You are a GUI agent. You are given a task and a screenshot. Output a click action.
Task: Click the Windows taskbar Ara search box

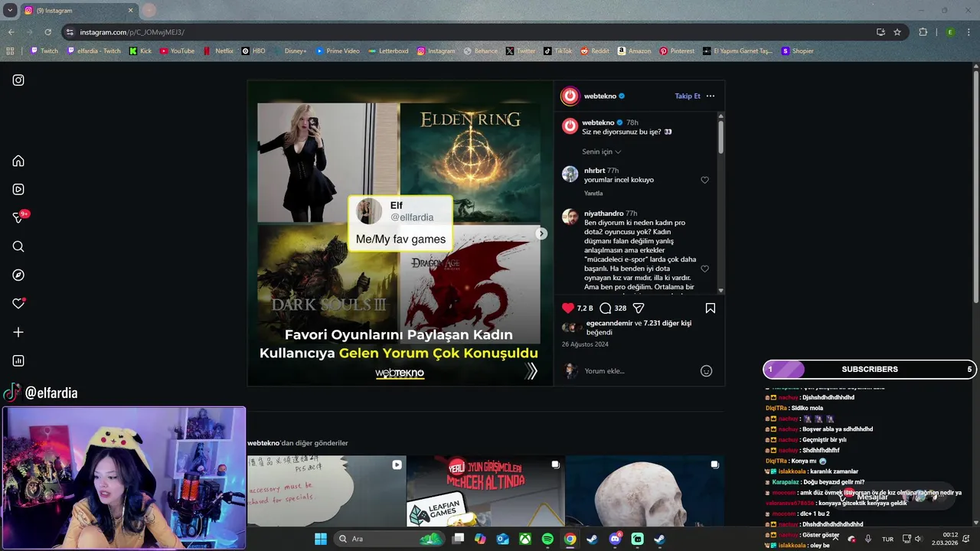389,539
